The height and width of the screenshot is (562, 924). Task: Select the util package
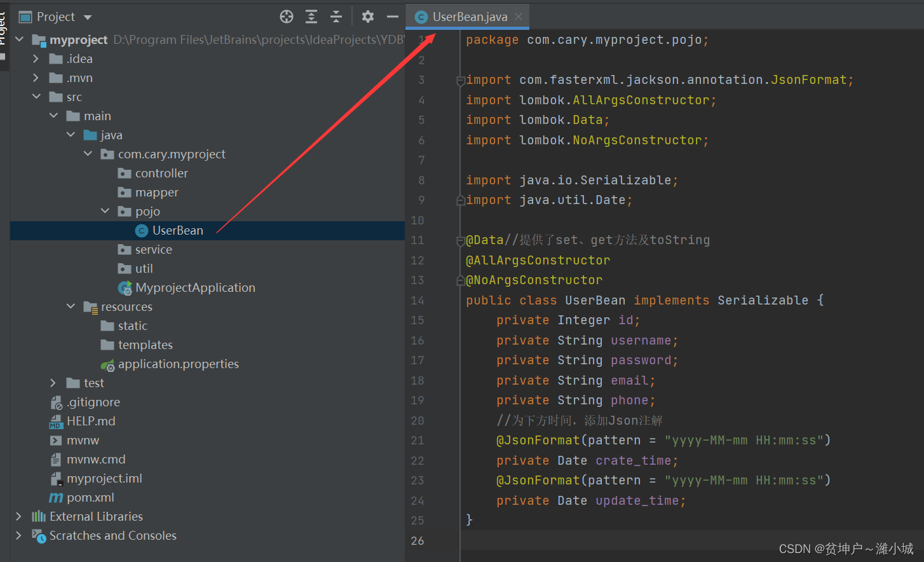(x=144, y=268)
